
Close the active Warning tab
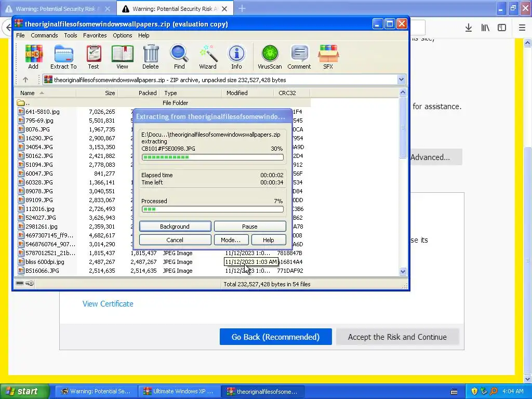pos(224,9)
